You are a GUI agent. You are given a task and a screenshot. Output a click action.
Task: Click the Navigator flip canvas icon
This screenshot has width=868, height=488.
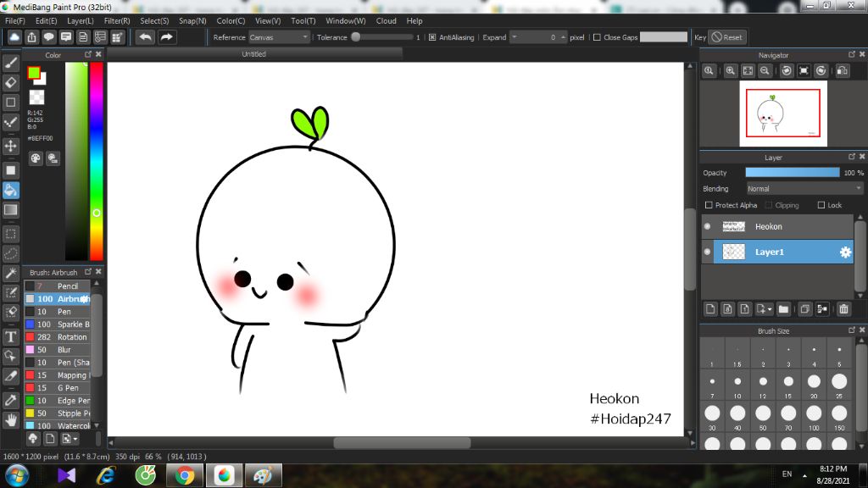842,71
